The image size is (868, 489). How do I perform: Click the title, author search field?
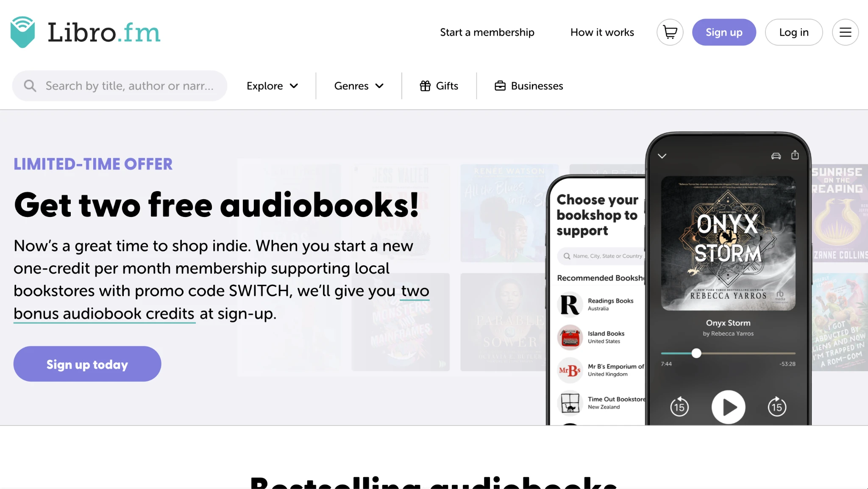[120, 86]
